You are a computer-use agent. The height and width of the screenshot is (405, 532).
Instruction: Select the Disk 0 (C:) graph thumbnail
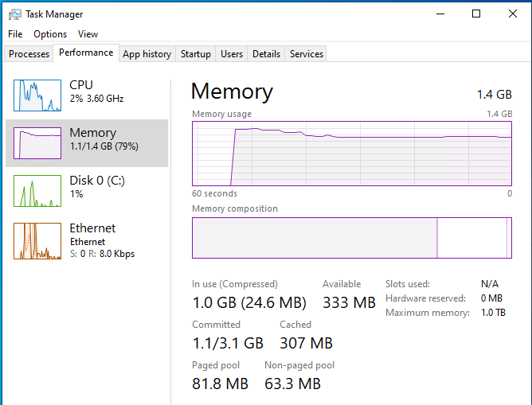[37, 191]
